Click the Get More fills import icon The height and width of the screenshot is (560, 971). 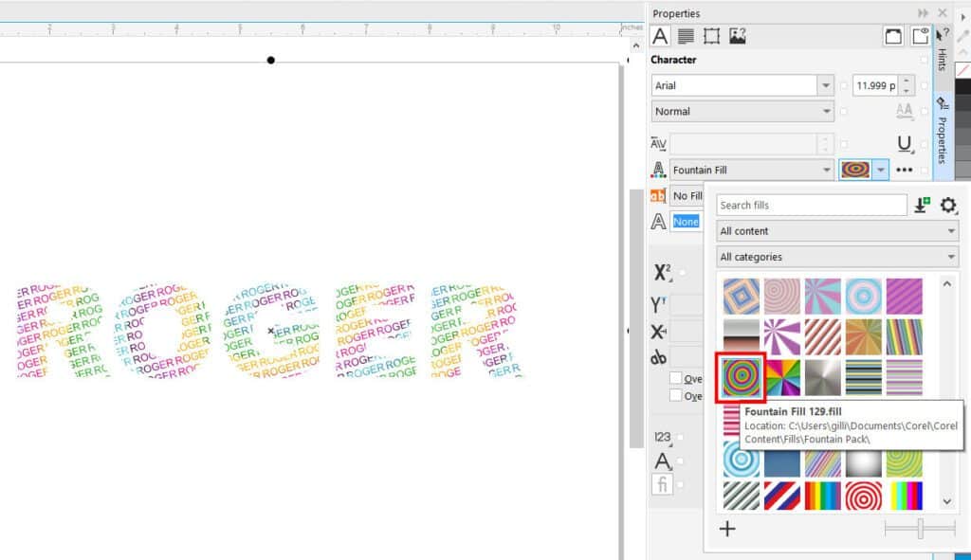[921, 205]
